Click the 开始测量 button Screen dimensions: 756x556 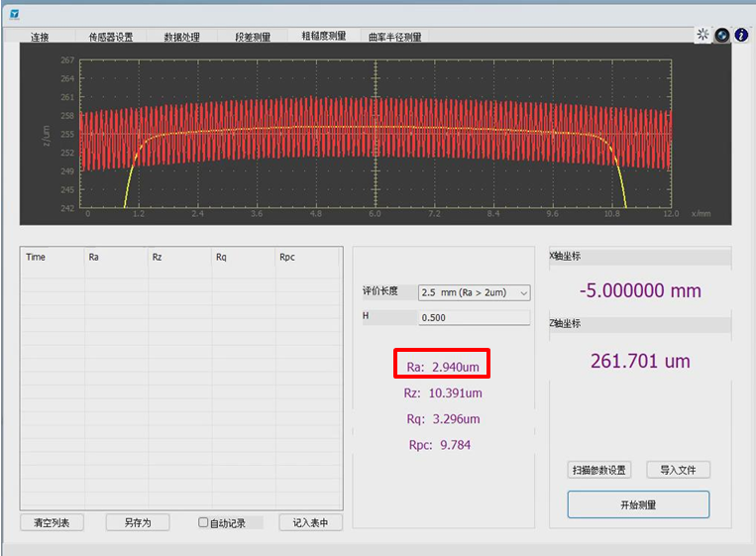(638, 504)
